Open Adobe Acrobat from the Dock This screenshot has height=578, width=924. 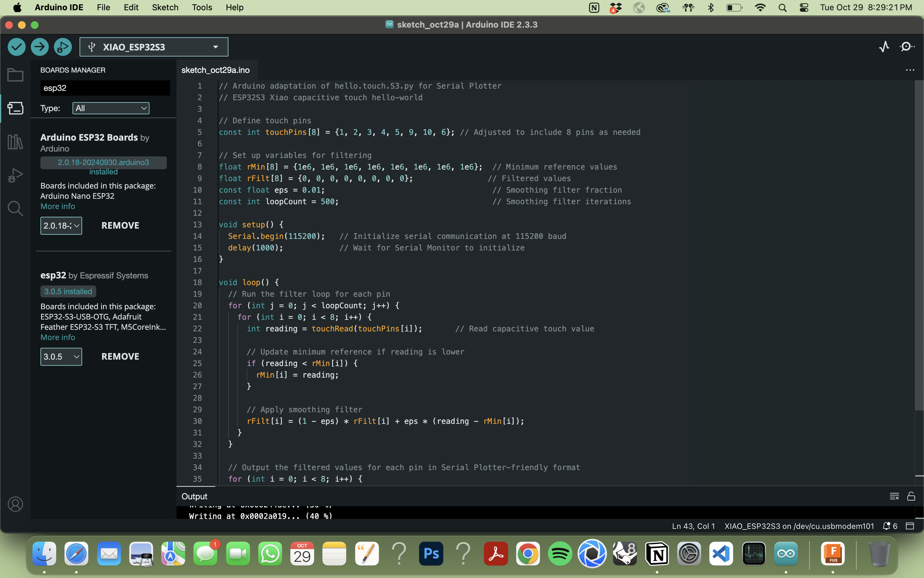click(496, 554)
